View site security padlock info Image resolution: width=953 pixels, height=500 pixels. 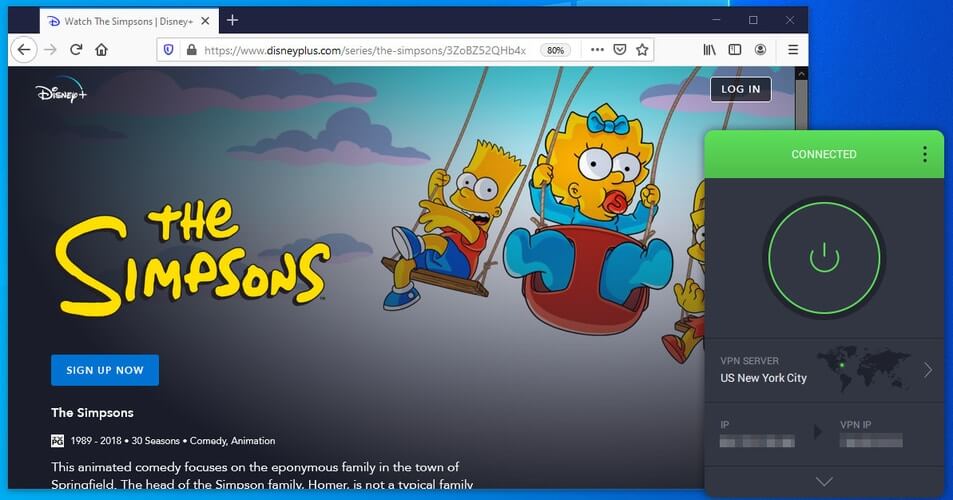coord(191,50)
